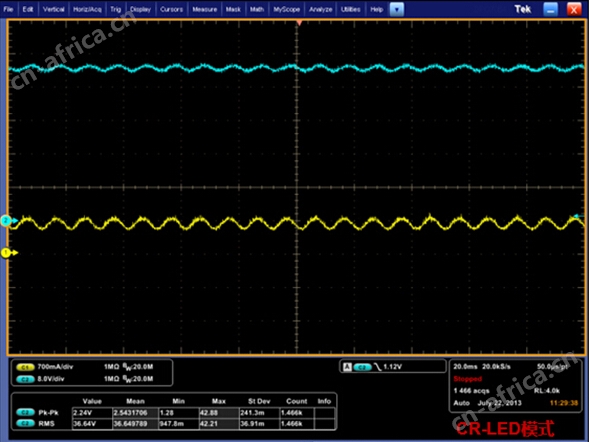Image resolution: width=589 pixels, height=442 pixels.
Task: Open the Measure menu
Action: click(x=205, y=9)
